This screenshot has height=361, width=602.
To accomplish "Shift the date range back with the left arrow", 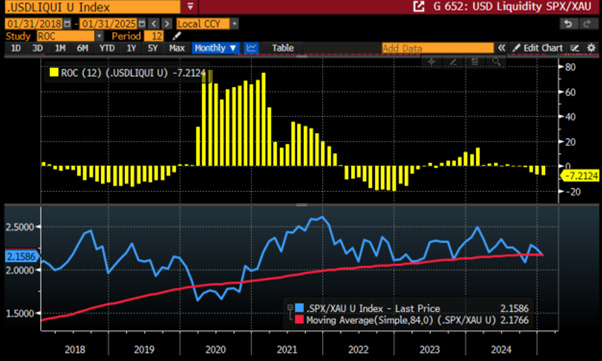I will [x=154, y=24].
